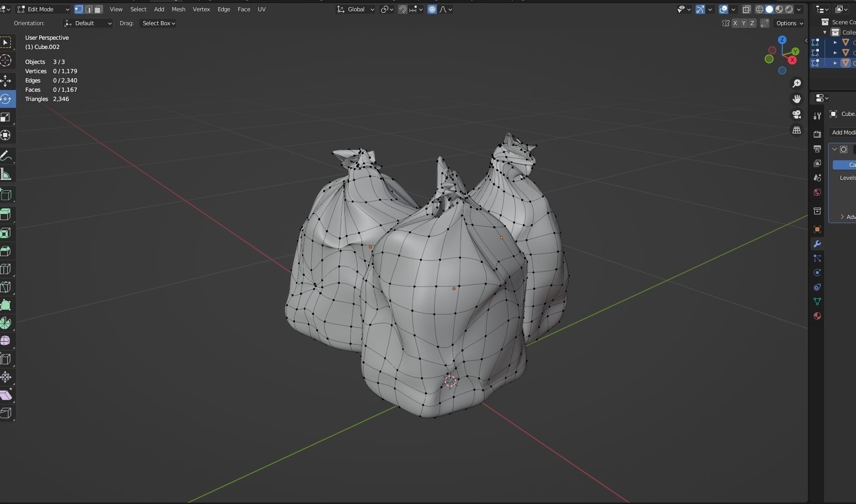
Task: Enable vertex select mode
Action: coord(79,9)
